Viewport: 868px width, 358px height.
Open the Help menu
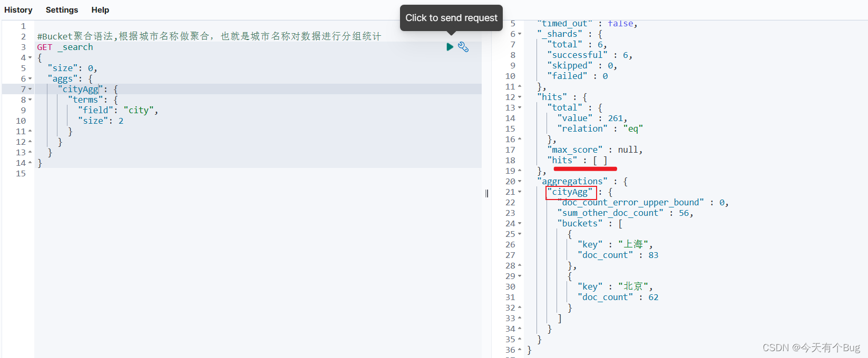100,9
